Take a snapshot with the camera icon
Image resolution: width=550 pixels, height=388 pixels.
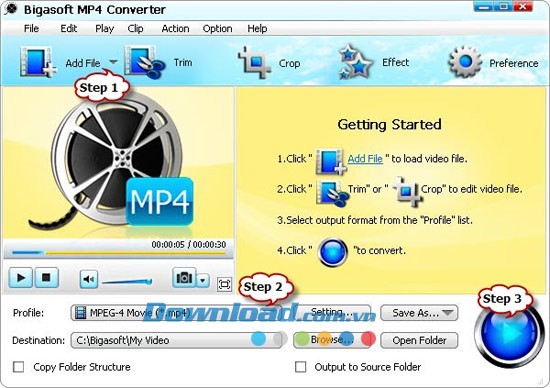(184, 278)
